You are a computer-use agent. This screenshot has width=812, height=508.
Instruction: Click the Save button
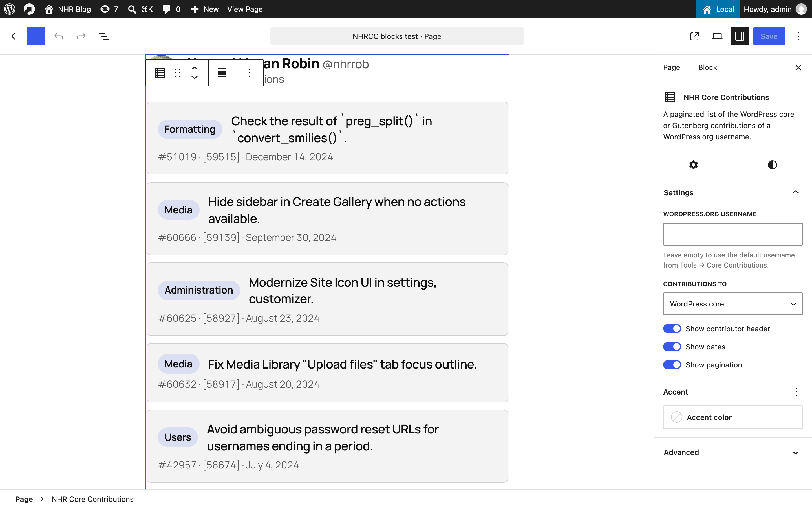[x=769, y=36]
